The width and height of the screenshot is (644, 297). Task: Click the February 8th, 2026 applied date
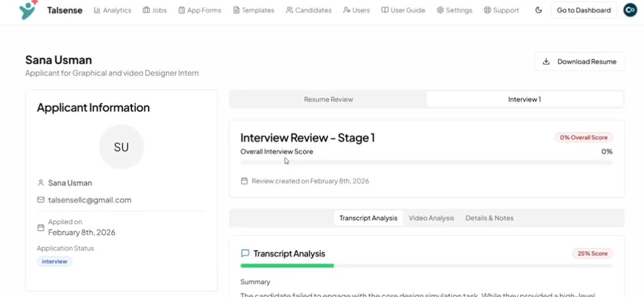[x=82, y=233]
